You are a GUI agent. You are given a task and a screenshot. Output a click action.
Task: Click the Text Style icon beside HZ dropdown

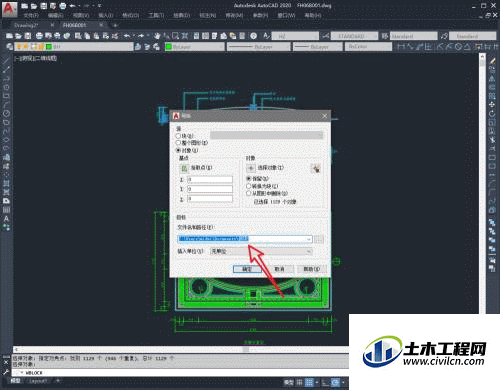click(x=266, y=36)
